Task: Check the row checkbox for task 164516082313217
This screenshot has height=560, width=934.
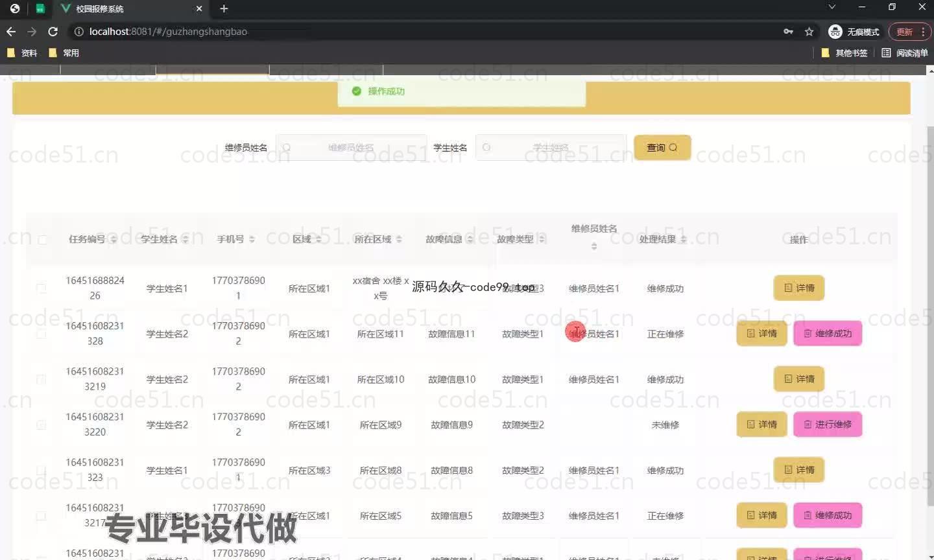Action: 42,516
